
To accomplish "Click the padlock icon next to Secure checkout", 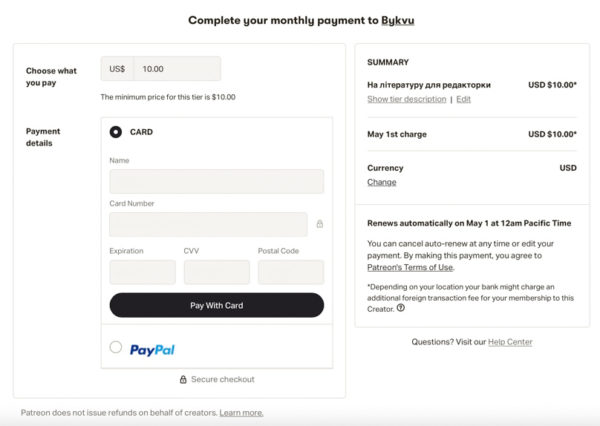I will point(183,379).
